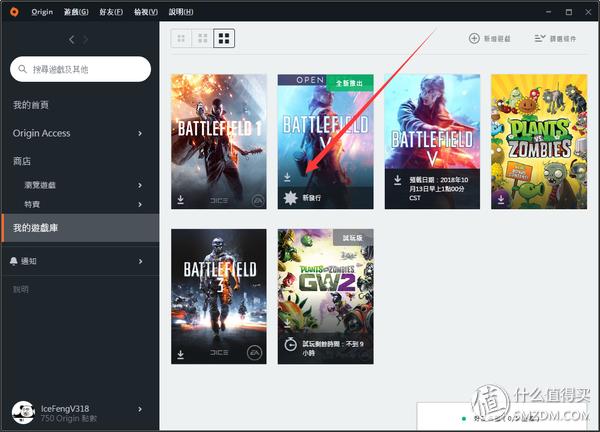Open the Origin menu
Screen dimensions: 600x432
point(42,12)
